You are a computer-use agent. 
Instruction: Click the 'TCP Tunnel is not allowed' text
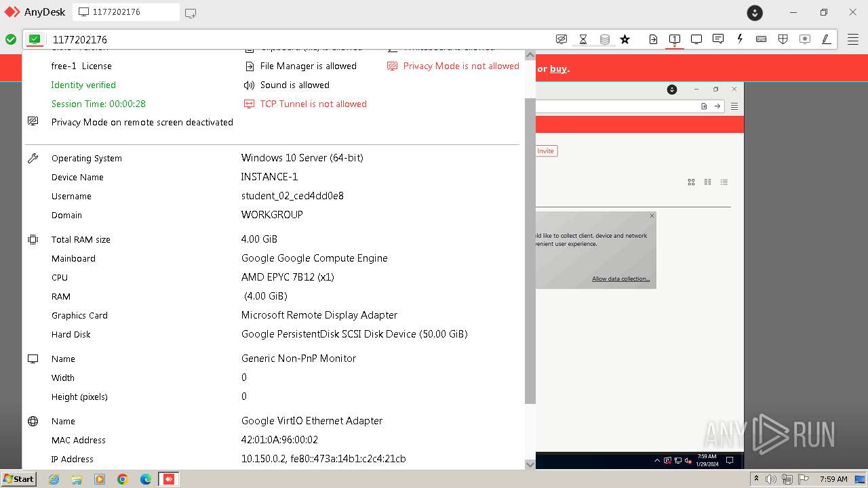pyautogui.click(x=313, y=104)
